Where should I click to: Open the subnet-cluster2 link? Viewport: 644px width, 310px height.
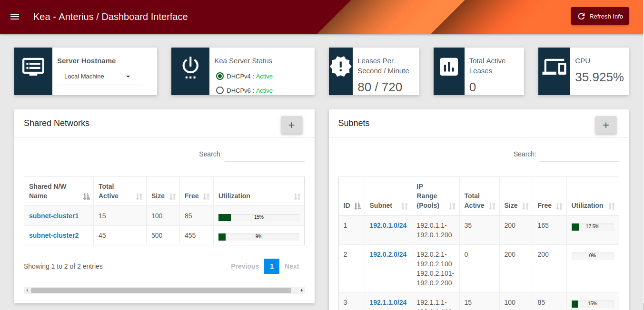tap(54, 235)
